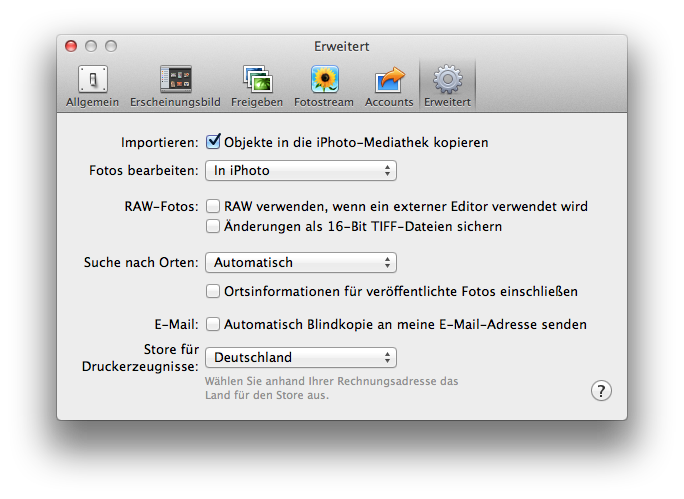Viewport: 684px width, 499px height.
Task: Click the gray store country hint text
Action: (x=331, y=388)
